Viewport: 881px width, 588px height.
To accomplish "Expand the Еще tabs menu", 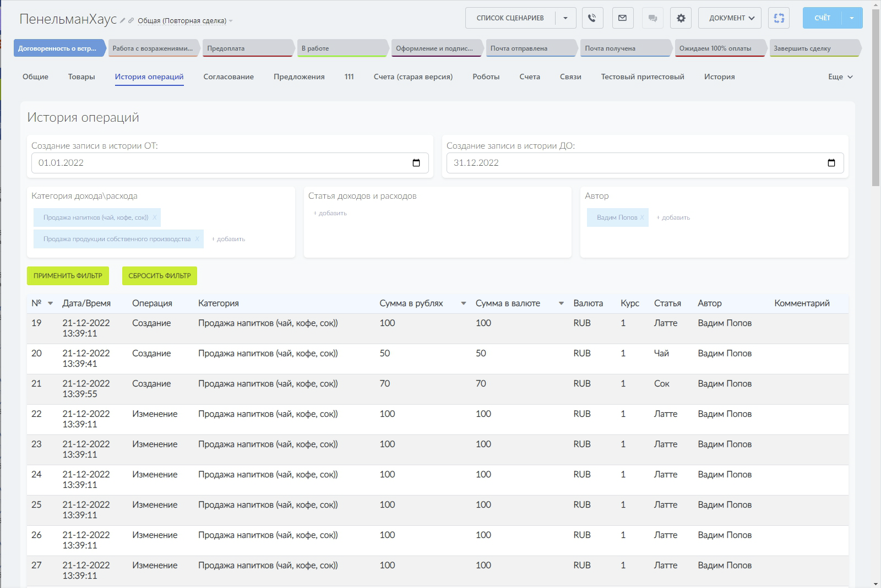I will (x=840, y=77).
